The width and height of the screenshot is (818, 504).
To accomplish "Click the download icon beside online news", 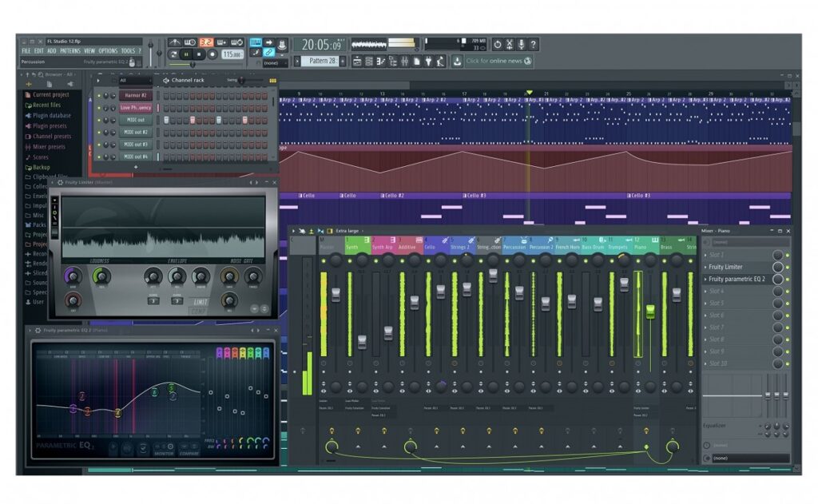I will [457, 61].
